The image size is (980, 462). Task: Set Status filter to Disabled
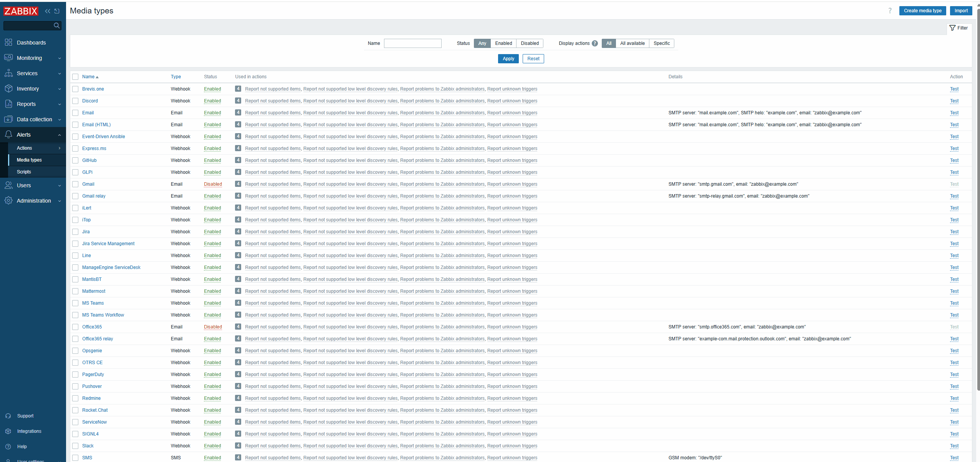coord(530,43)
